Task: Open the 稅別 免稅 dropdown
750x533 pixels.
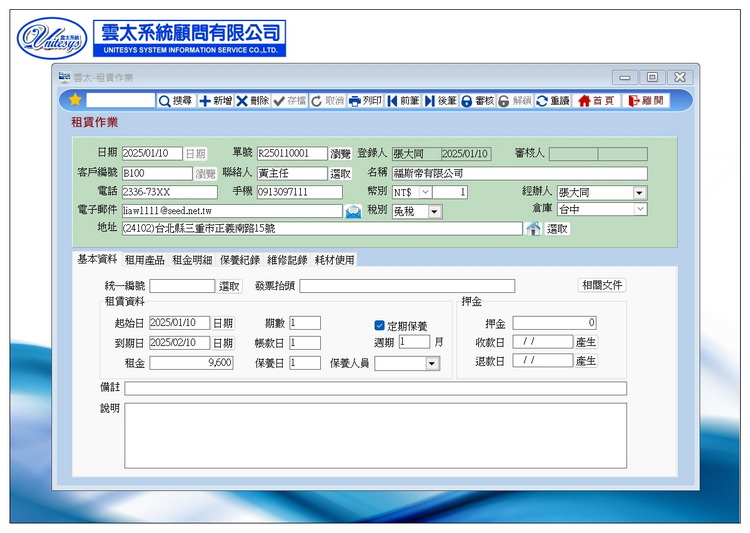Action: click(x=434, y=211)
